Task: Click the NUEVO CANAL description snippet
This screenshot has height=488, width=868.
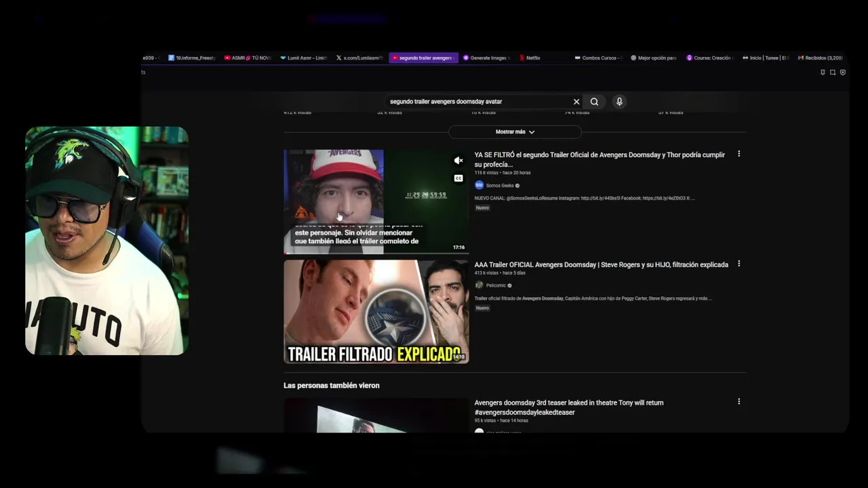Action: pos(585,199)
